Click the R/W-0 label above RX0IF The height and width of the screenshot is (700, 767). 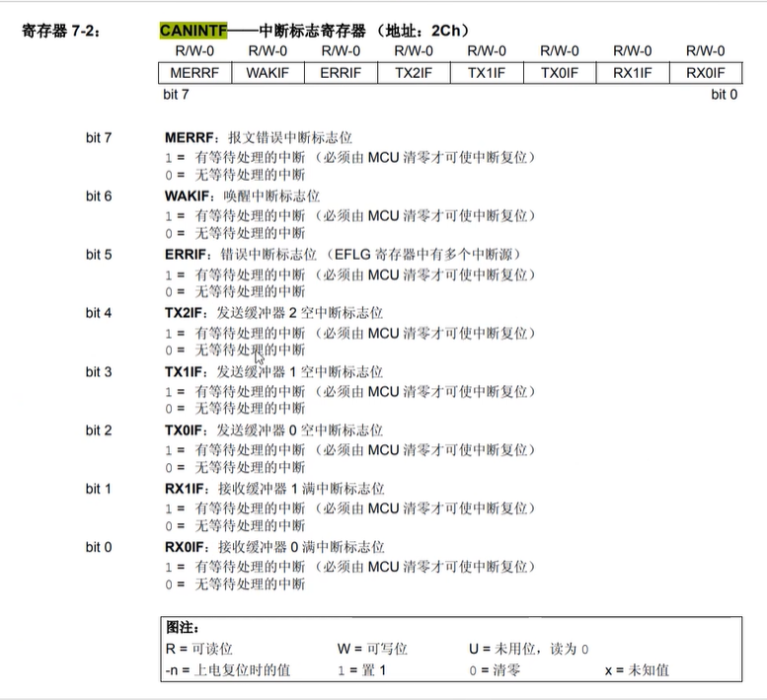click(x=706, y=51)
